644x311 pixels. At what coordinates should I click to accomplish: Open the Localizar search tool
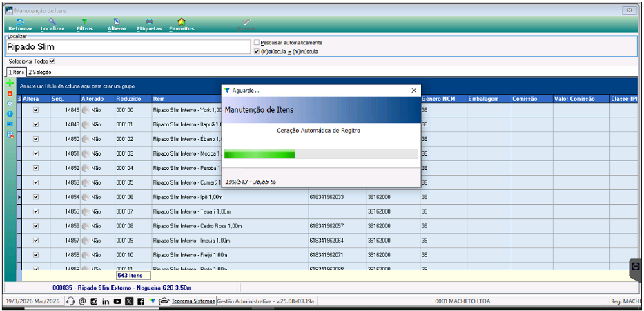(52, 25)
